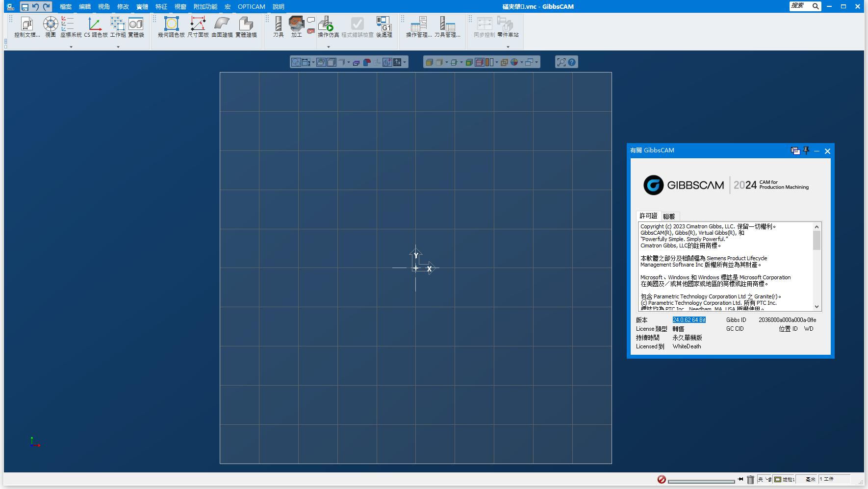Click the 1 工件 status field
The height and width of the screenshot is (489, 868).
(x=834, y=479)
